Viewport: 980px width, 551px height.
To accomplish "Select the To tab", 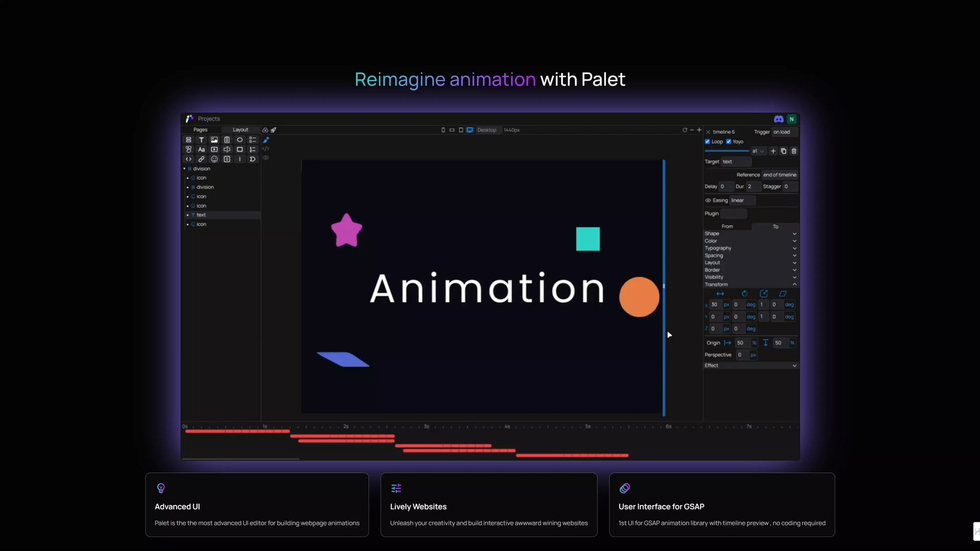I will [775, 226].
